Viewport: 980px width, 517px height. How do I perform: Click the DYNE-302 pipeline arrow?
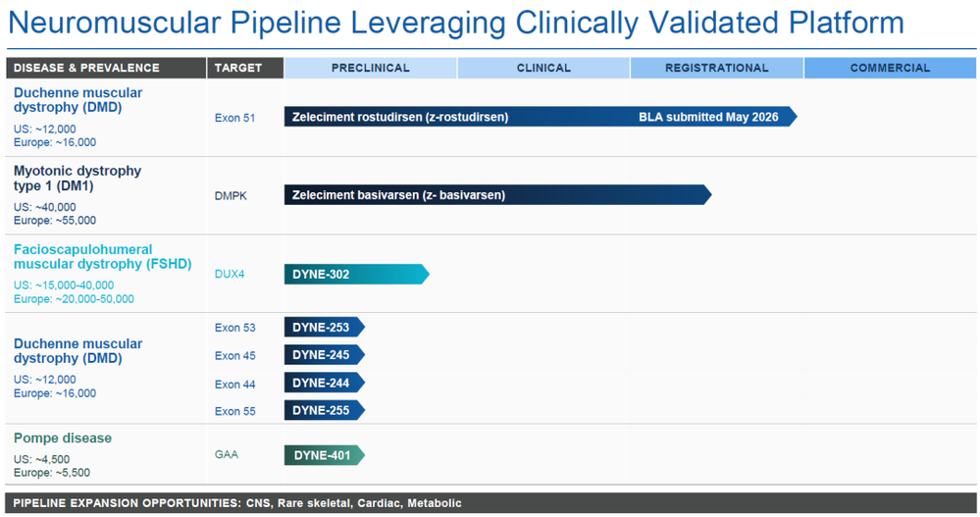tap(357, 274)
